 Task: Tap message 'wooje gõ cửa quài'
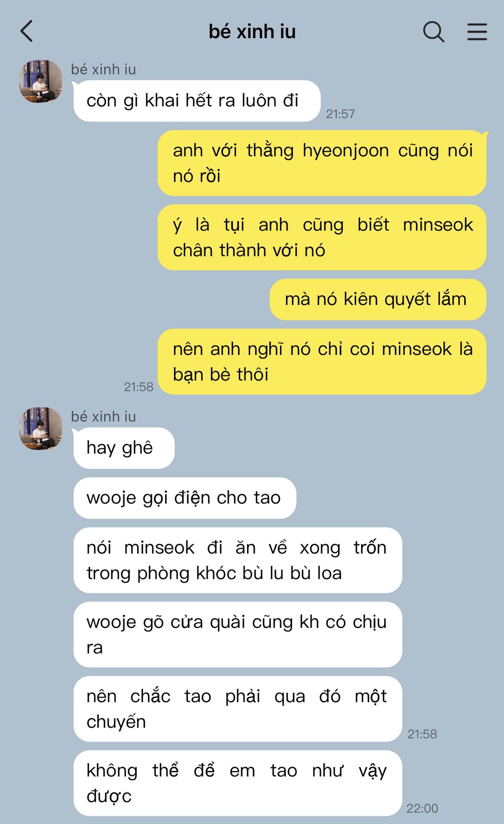coord(238,635)
